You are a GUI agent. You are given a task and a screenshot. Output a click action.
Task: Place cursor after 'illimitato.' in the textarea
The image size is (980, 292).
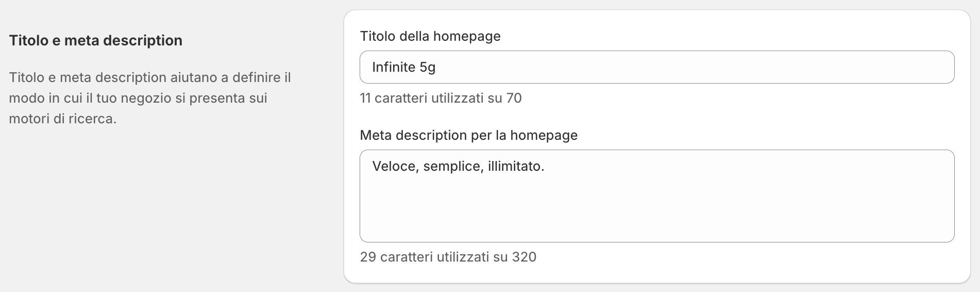[545, 166]
